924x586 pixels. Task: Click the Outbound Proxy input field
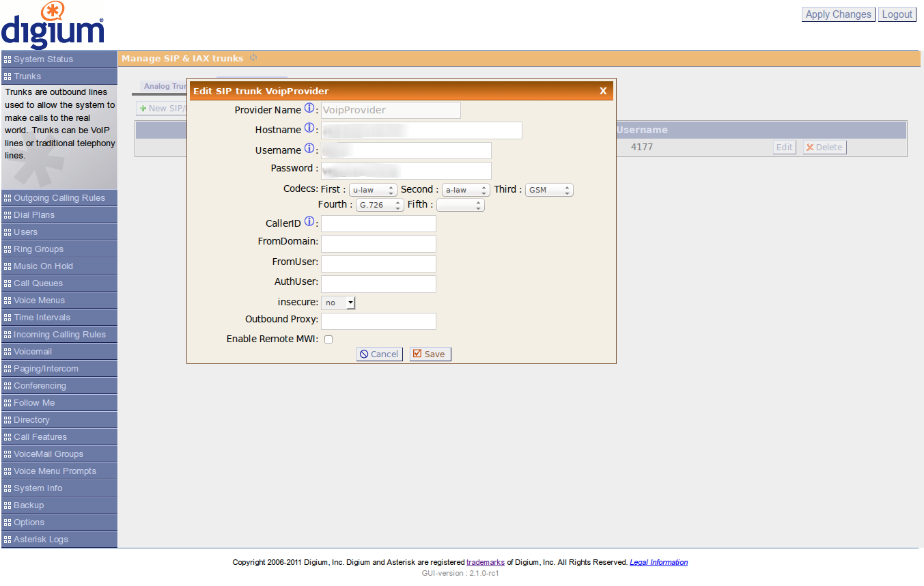378,321
